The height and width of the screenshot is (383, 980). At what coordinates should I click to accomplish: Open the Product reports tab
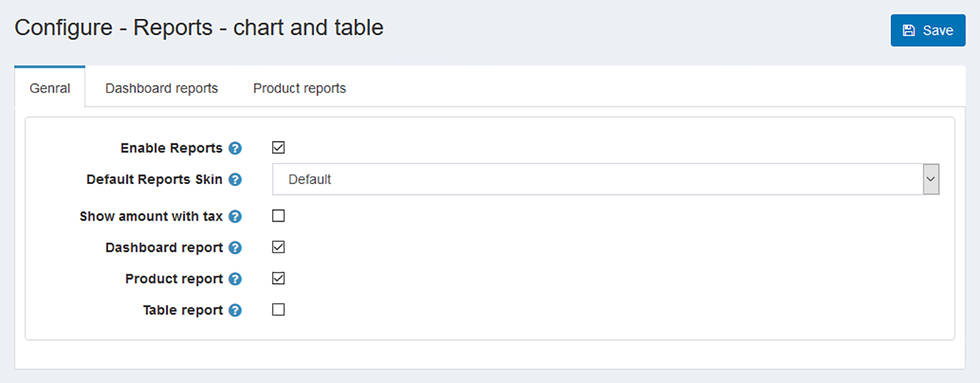click(x=299, y=88)
